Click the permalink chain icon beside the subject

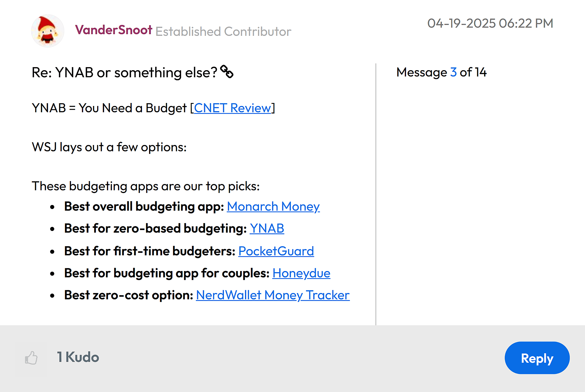coord(227,72)
